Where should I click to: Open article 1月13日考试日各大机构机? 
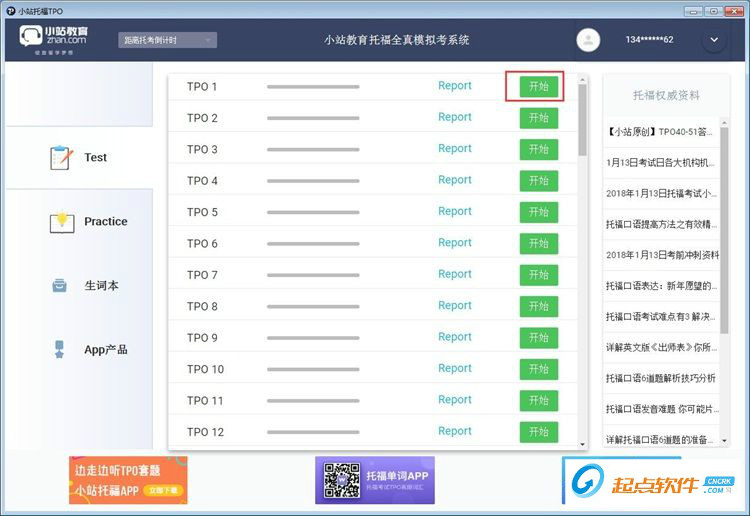tap(661, 163)
